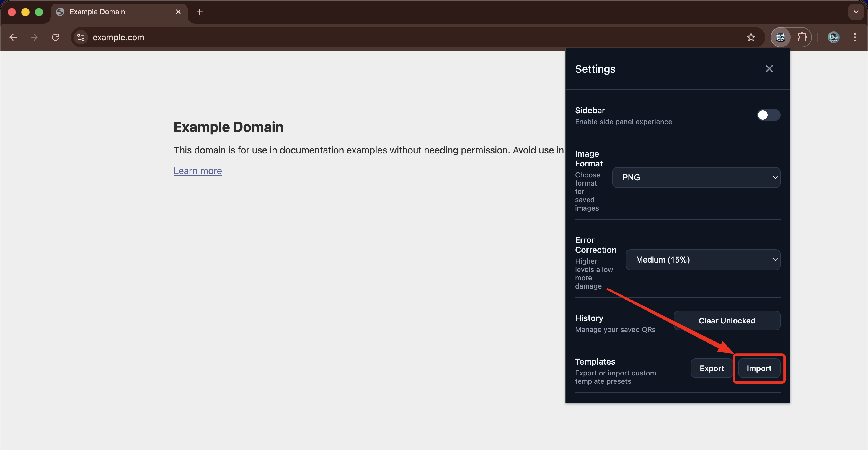Import custom template presets
868x450 pixels.
pos(759,368)
